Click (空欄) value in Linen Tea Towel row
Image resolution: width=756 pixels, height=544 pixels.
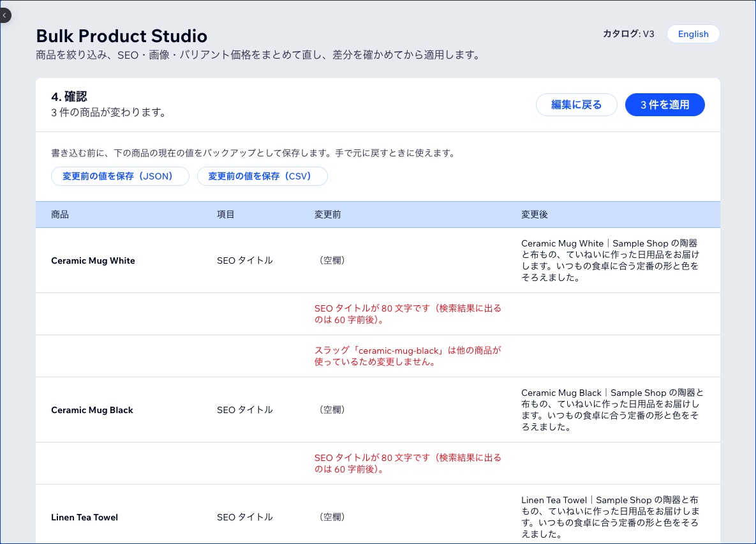[332, 517]
